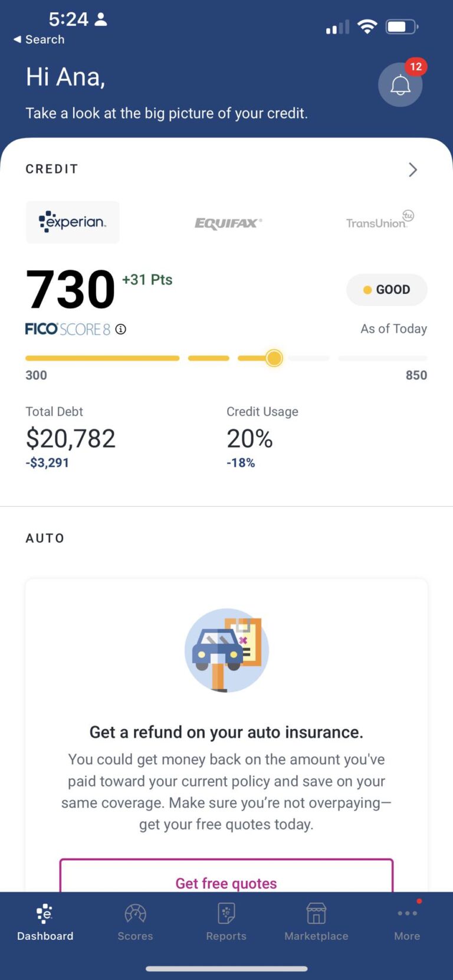
Task: Click the score range slider knob
Action: (274, 358)
